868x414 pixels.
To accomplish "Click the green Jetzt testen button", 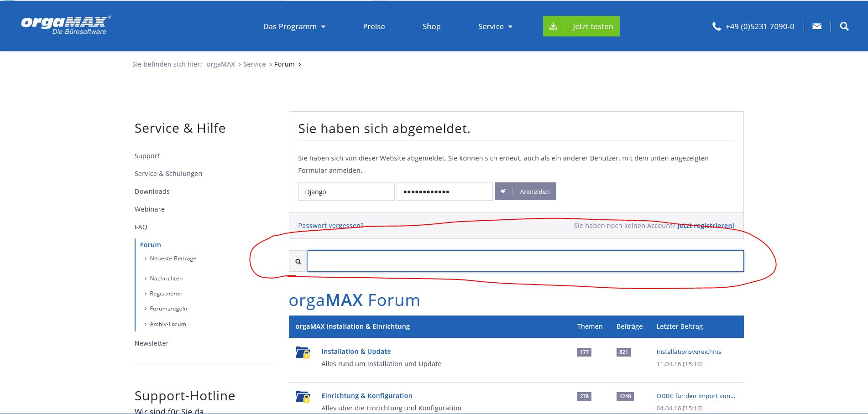I will [581, 26].
